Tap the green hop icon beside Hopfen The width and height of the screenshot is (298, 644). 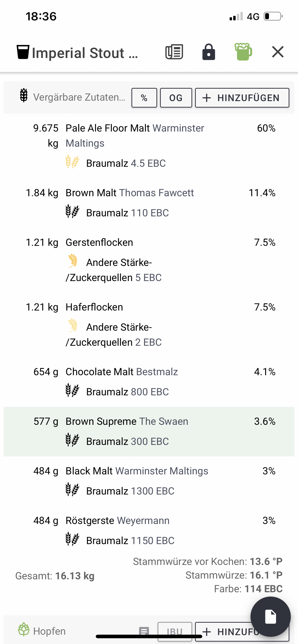pyautogui.click(x=24, y=629)
